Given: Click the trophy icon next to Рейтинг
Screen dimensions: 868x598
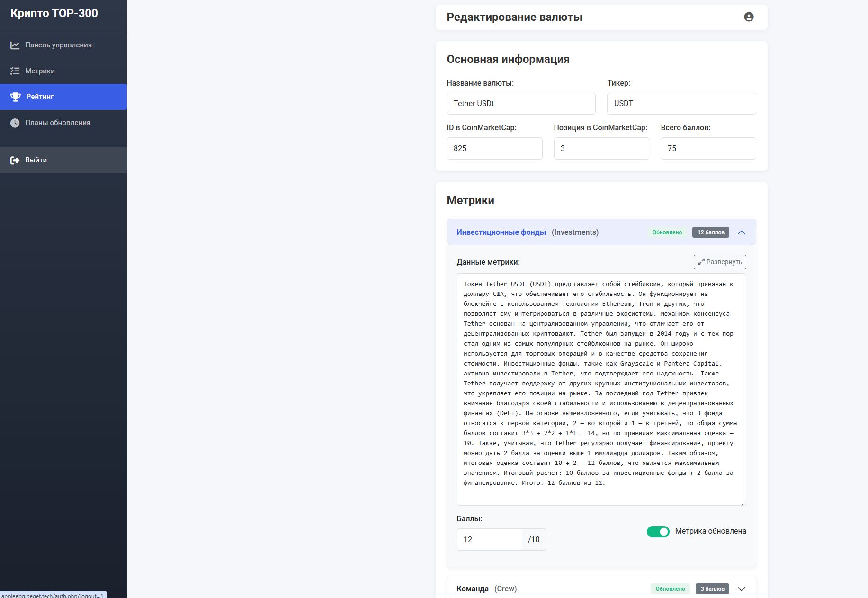Looking at the screenshot, I should [x=16, y=97].
